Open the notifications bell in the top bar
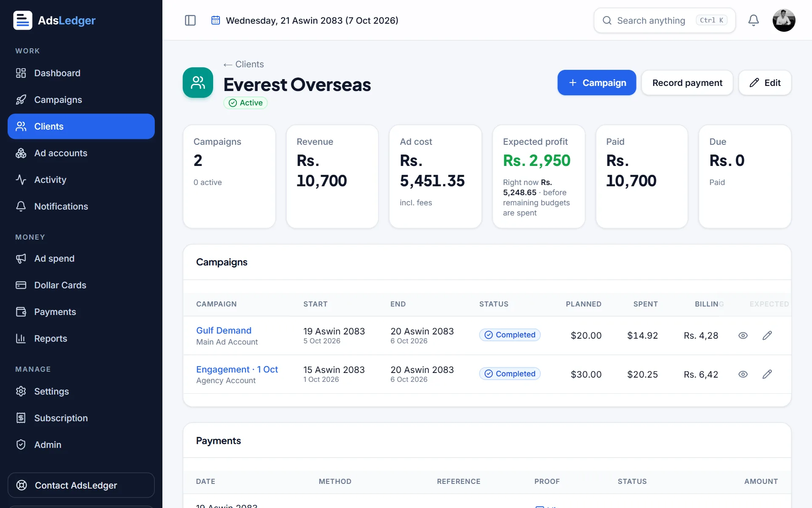 [754, 20]
